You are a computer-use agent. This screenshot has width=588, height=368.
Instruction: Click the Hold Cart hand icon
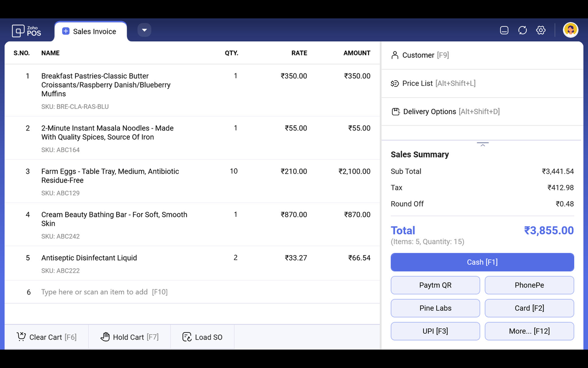click(105, 337)
